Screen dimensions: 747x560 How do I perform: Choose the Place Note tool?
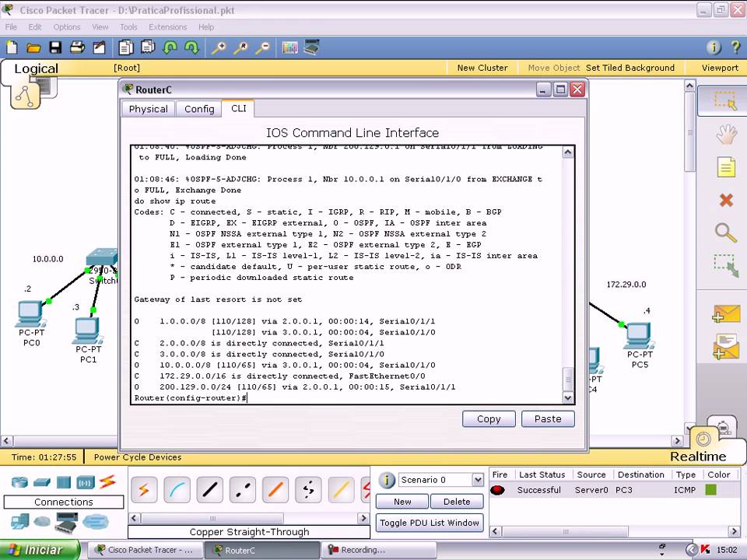tap(726, 167)
